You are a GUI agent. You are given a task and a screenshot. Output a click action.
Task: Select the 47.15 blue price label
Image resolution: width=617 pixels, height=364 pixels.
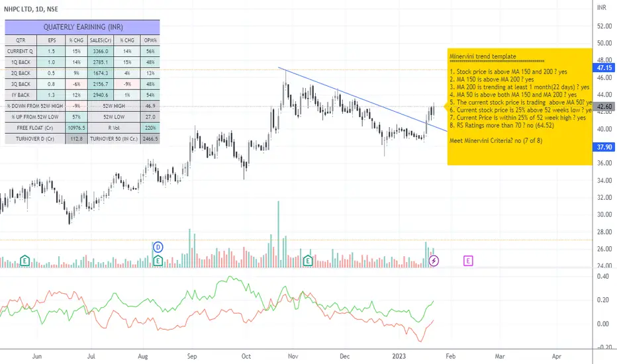[x=604, y=68]
